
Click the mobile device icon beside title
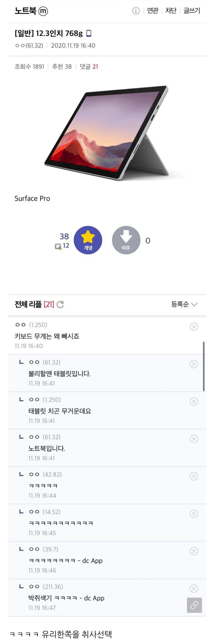point(89,33)
